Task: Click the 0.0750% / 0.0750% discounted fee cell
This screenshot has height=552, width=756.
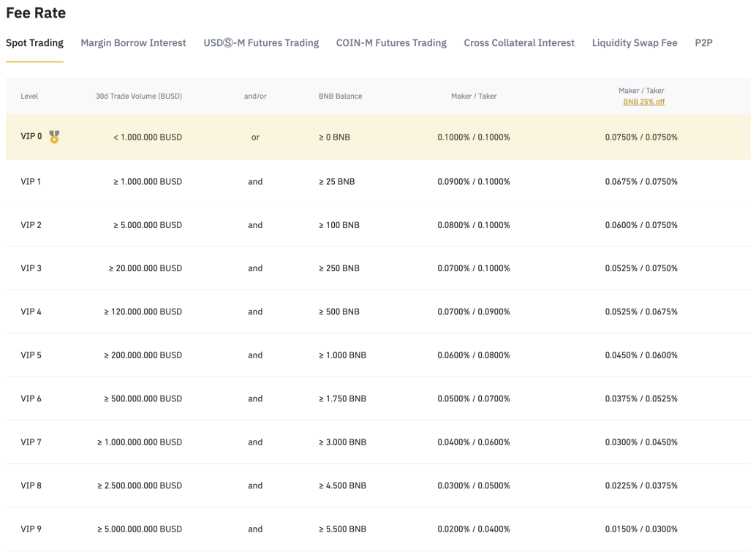Action: [641, 137]
